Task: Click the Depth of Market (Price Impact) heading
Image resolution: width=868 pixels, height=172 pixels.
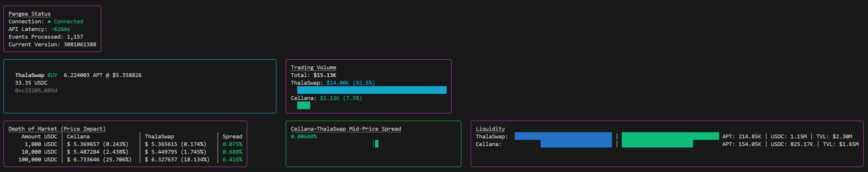Action: click(x=57, y=129)
